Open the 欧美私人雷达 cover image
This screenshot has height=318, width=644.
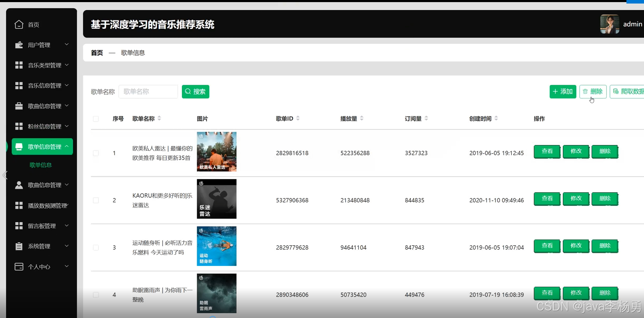[x=217, y=152]
